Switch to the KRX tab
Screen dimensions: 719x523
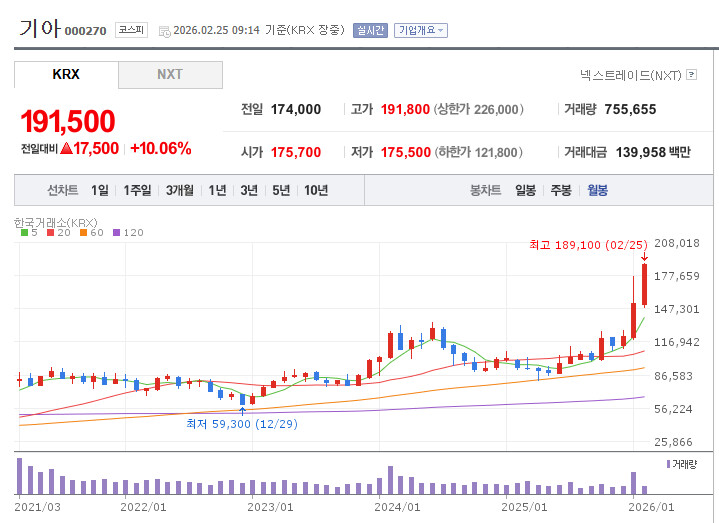click(66, 74)
